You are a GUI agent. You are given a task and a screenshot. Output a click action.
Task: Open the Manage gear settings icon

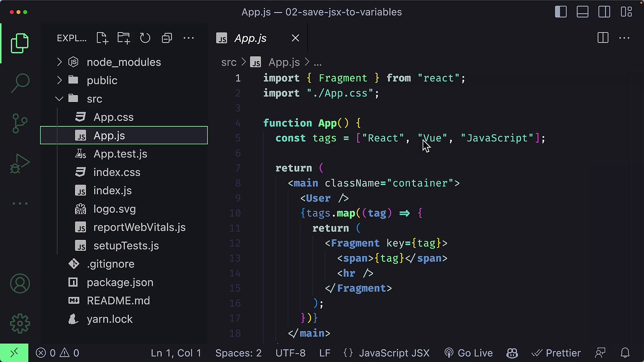(20, 323)
